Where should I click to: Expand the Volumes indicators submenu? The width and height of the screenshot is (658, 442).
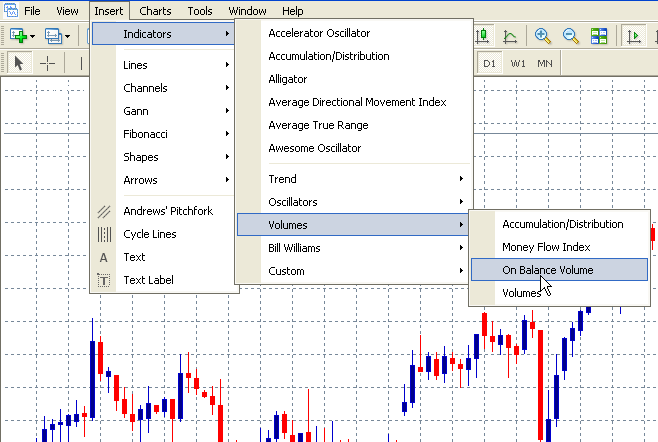tap(353, 225)
